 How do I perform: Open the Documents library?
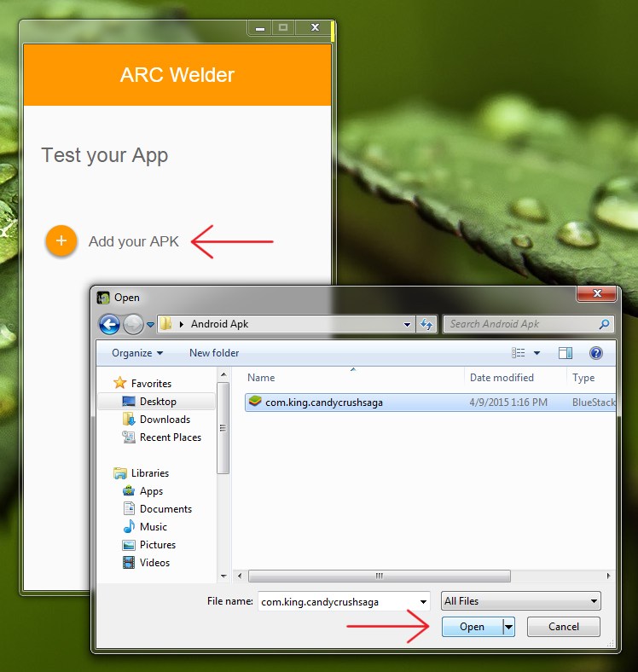(165, 509)
